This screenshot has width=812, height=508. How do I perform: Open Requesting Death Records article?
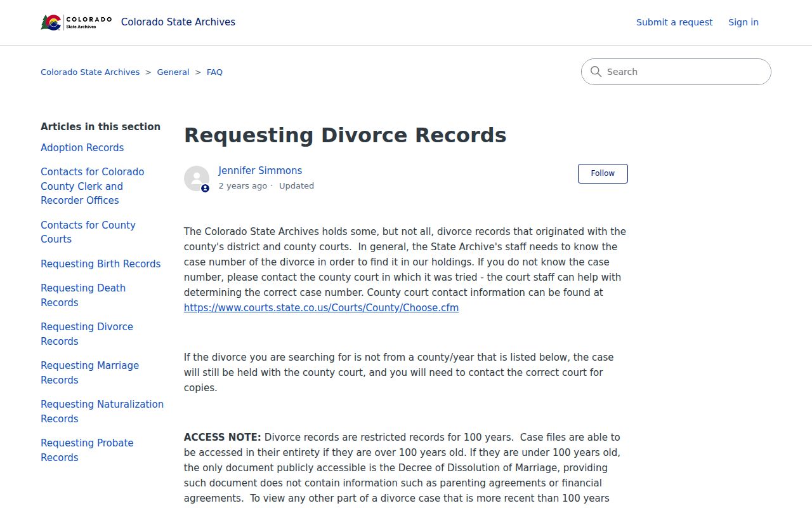pos(83,295)
